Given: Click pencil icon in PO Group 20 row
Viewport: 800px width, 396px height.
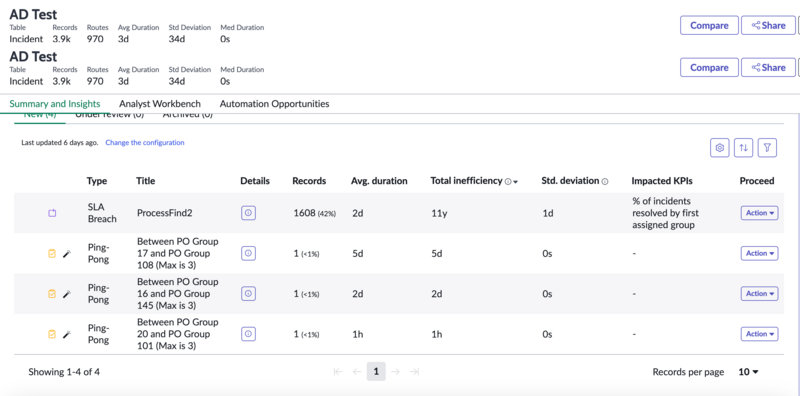Looking at the screenshot, I should click(66, 334).
